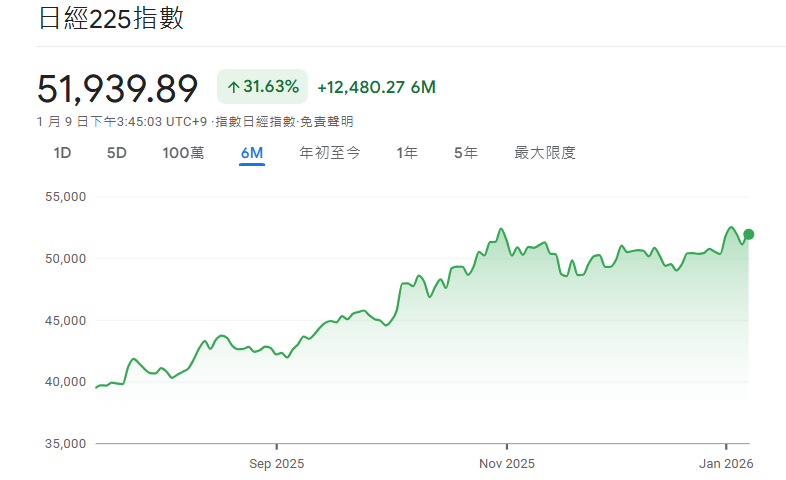This screenshot has width=786, height=480.
Task: Click the 55,000 y-axis label
Action: pyautogui.click(x=66, y=197)
